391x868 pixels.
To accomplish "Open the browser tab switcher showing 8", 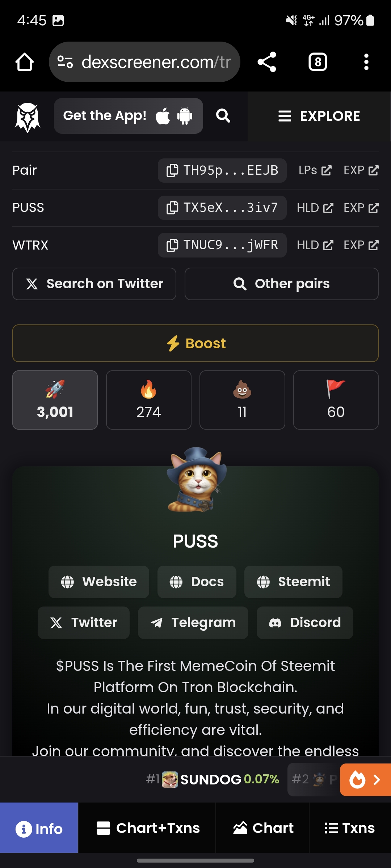I will tap(318, 62).
